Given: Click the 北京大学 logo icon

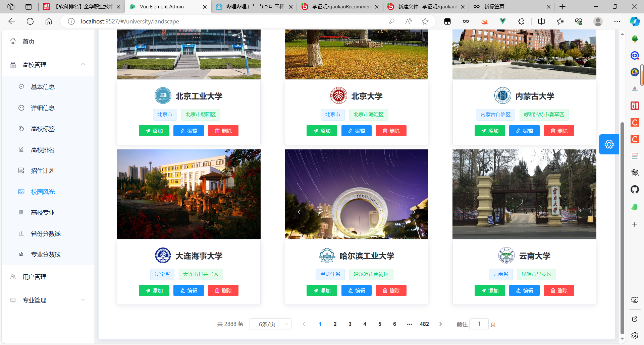Looking at the screenshot, I should (339, 96).
